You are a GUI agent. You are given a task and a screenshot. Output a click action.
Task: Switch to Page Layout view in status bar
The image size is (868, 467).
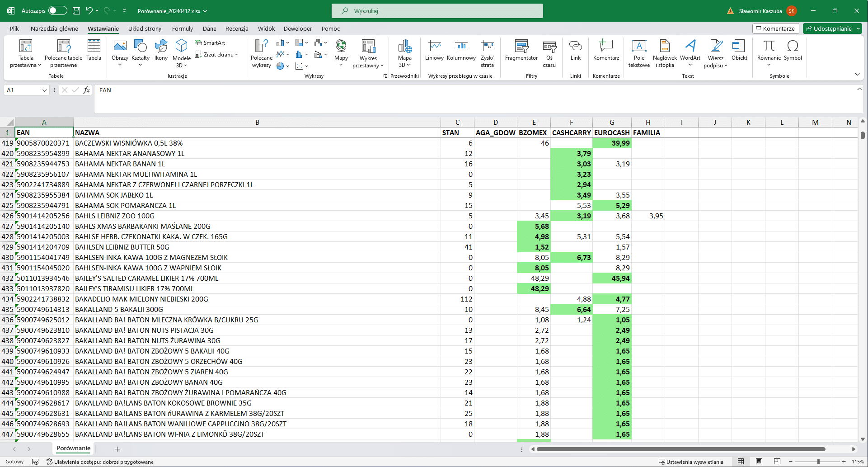coord(759,462)
